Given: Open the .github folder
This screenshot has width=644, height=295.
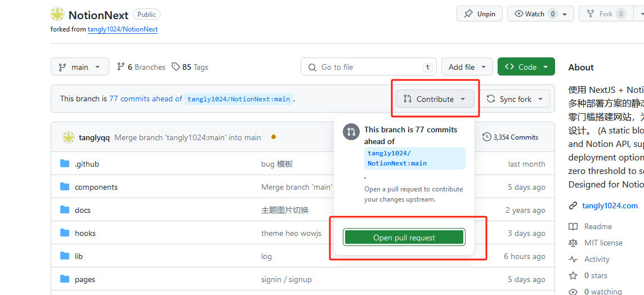Looking at the screenshot, I should (x=87, y=164).
